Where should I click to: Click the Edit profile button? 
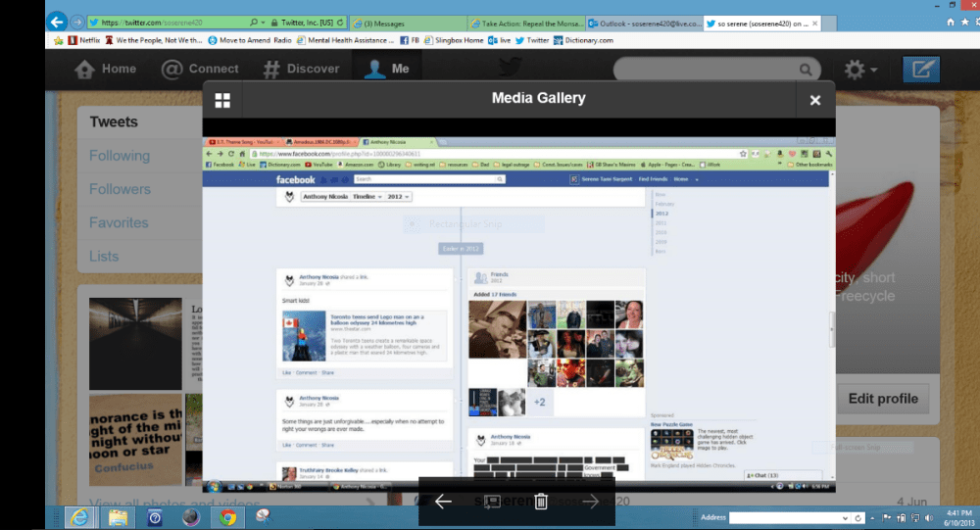883,399
